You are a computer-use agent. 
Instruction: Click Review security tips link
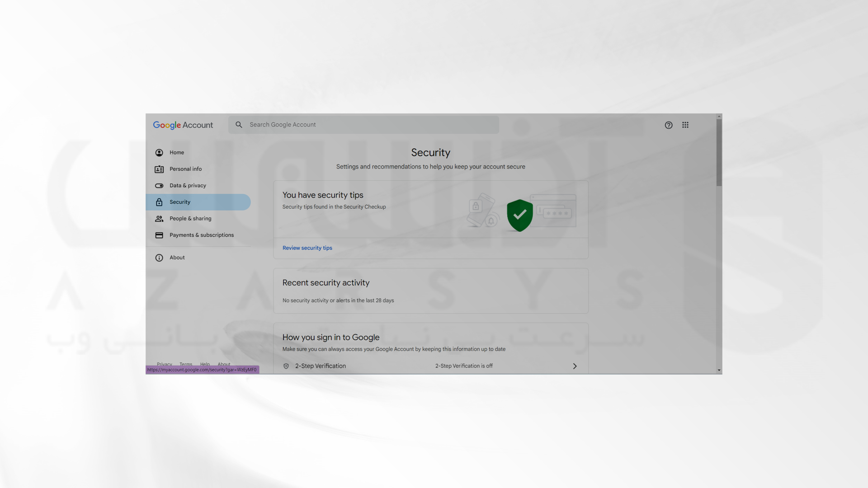(307, 248)
